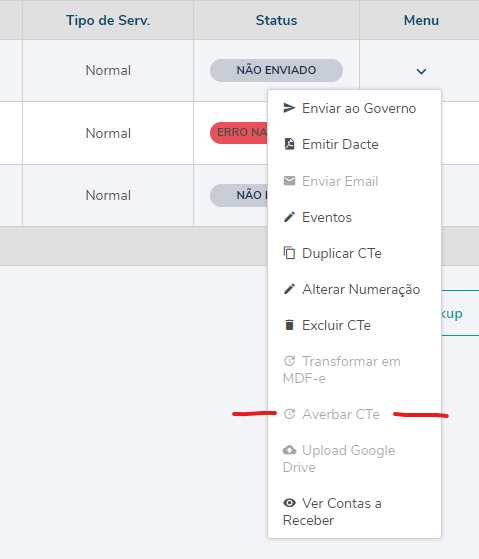
Task: Click the pencil icon for Alterar Numeração
Action: click(x=289, y=289)
